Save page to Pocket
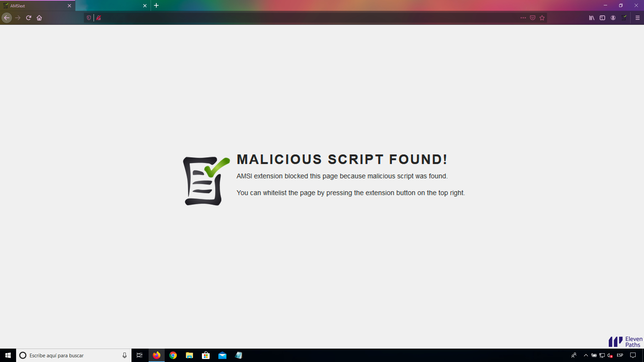Viewport: 644px width, 362px height. (x=533, y=18)
